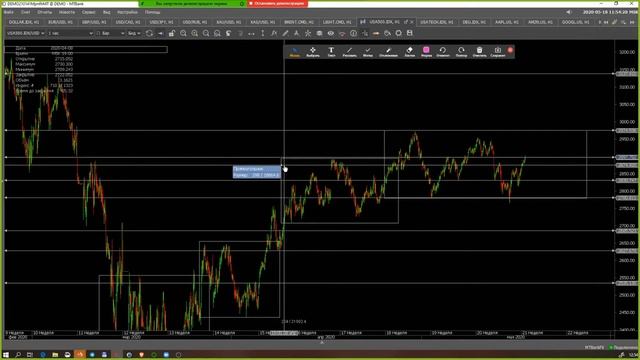Toggle the eye visibility icon in chart toolbar
The image size is (640, 360).
pos(331,33)
